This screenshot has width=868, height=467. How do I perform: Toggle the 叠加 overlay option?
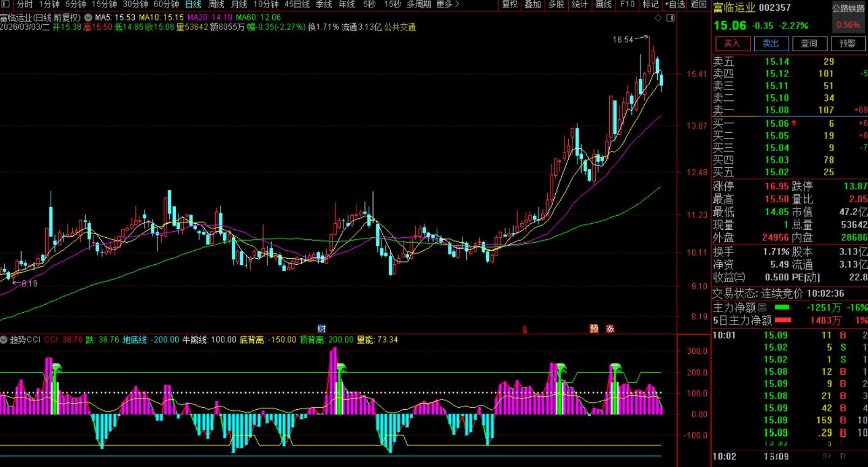(x=533, y=4)
